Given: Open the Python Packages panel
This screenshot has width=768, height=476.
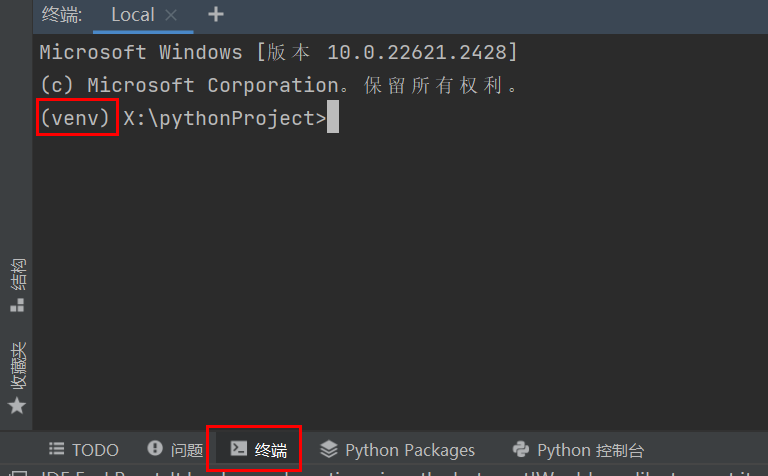Looking at the screenshot, I should [409, 450].
